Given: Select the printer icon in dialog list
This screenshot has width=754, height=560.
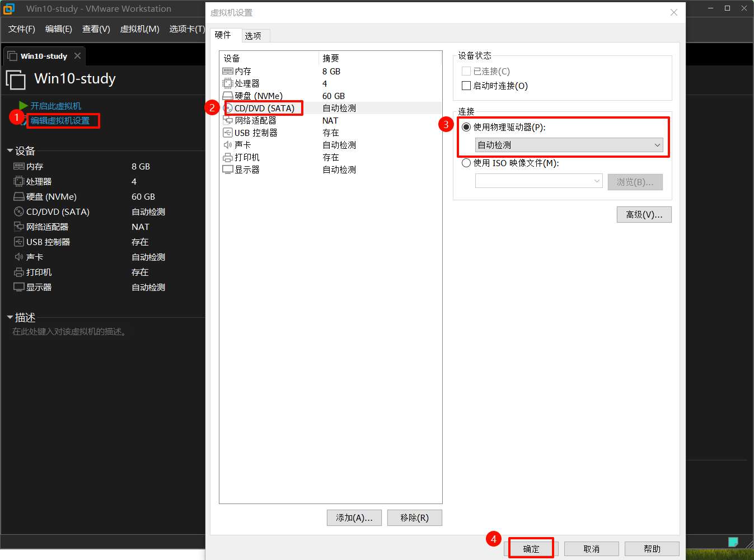Looking at the screenshot, I should (227, 157).
